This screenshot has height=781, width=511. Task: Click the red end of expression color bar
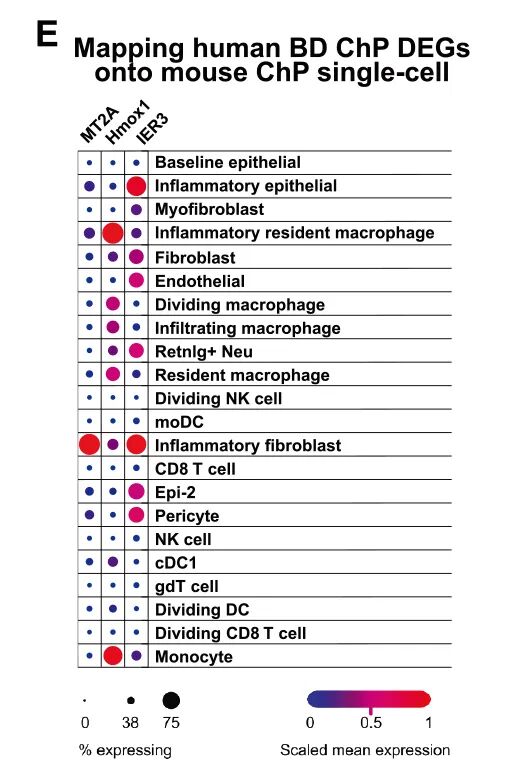point(421,699)
